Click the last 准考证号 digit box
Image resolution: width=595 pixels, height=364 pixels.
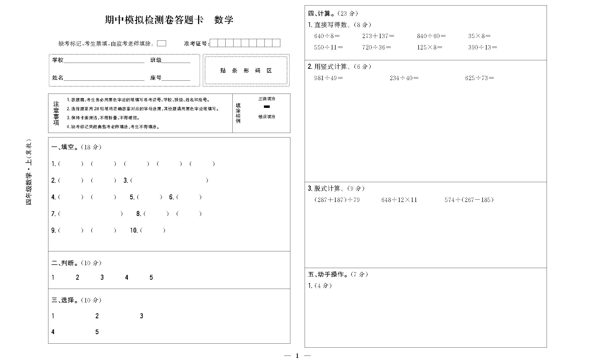tap(276, 43)
